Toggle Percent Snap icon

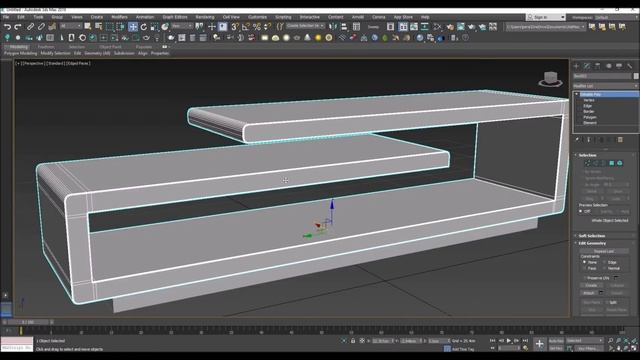point(257,27)
